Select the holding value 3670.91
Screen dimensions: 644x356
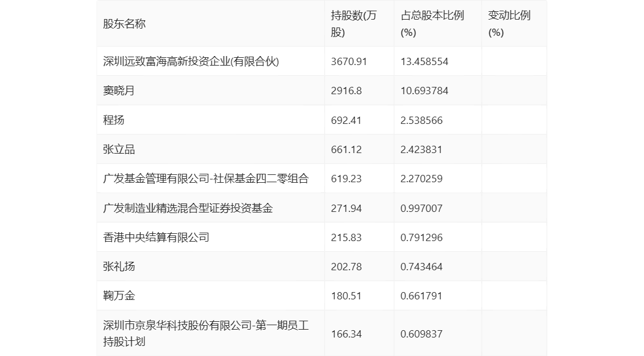pos(349,62)
